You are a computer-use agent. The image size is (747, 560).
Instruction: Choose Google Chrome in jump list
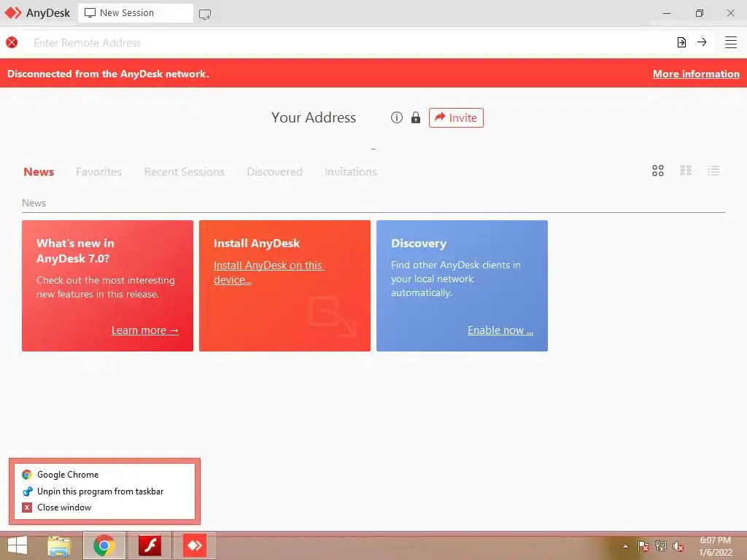(104, 474)
